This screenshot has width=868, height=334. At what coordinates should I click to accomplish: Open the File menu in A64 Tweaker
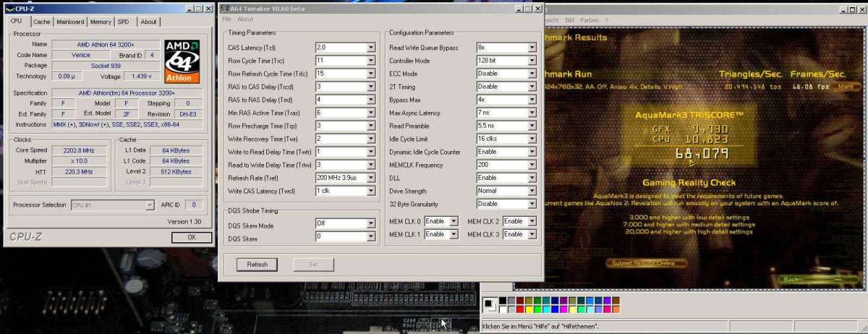227,20
